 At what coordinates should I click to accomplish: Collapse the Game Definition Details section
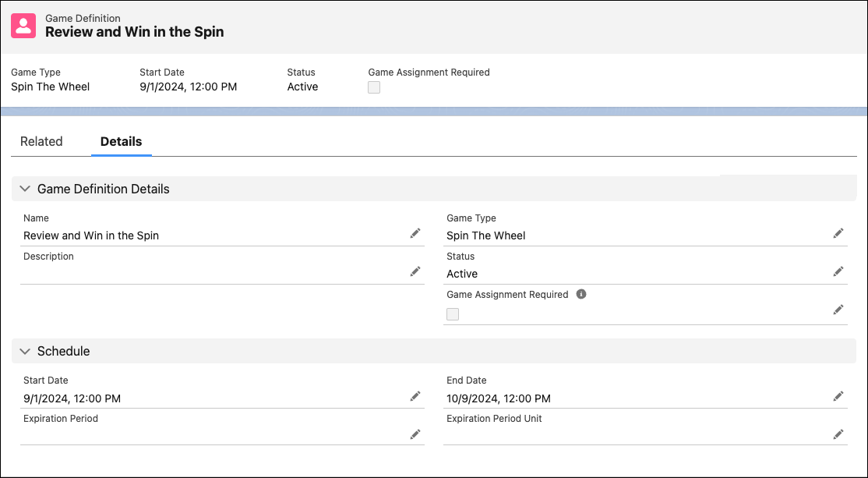click(25, 189)
